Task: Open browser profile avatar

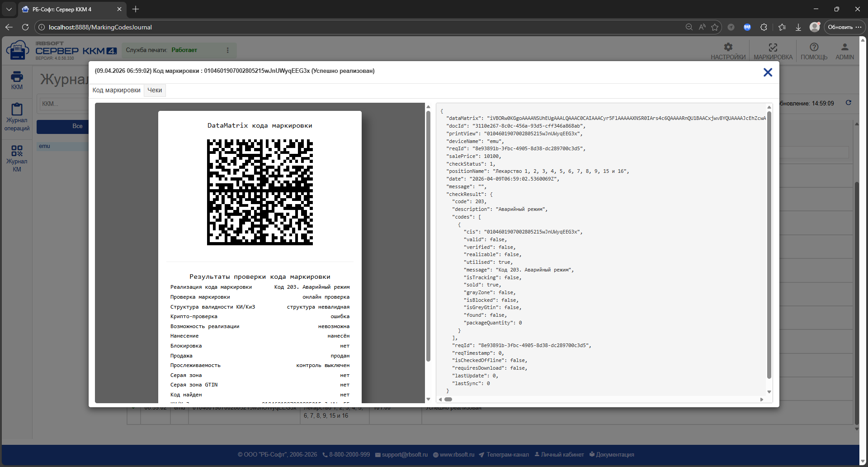Action: pos(815,27)
